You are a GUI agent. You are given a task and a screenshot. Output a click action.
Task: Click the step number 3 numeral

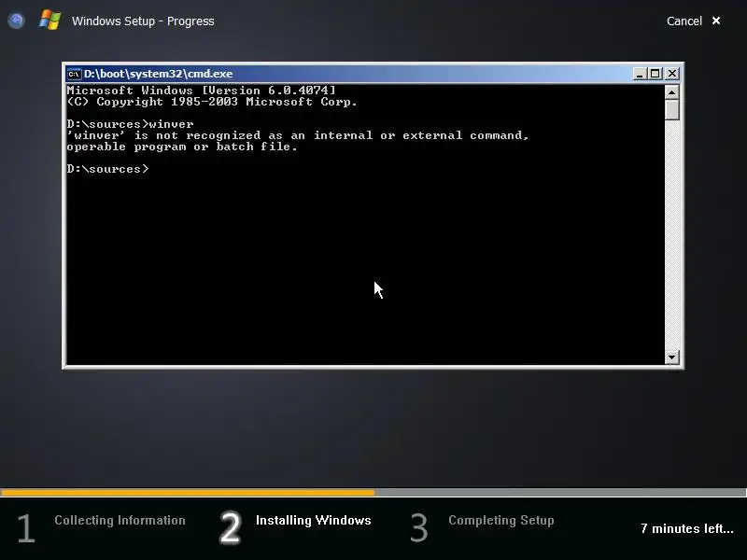coord(418,527)
